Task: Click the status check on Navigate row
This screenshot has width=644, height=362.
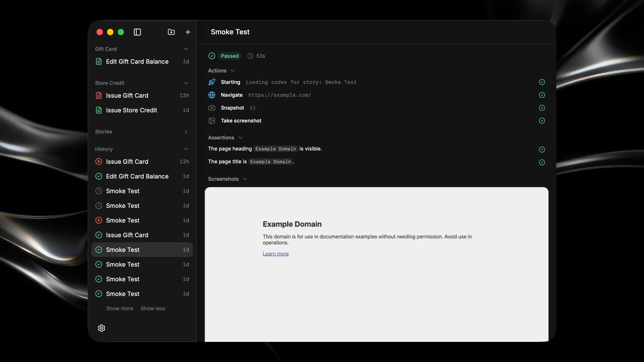Action: [x=542, y=95]
